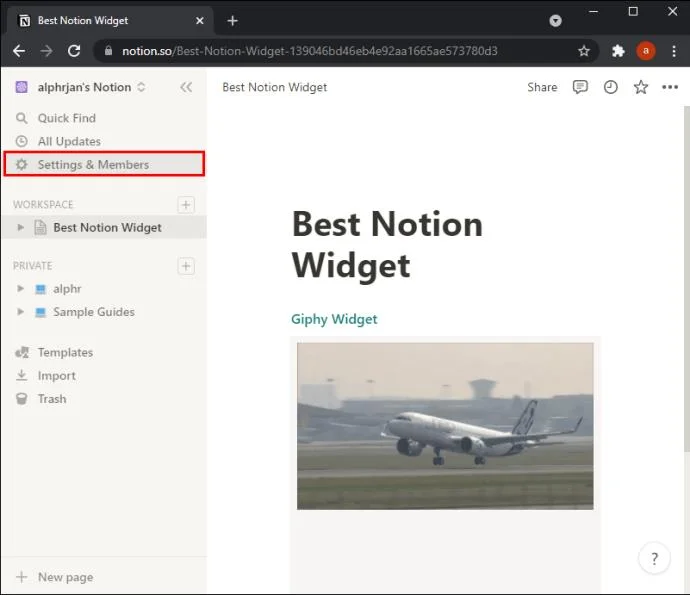This screenshot has height=595, width=690.
Task: Create New page at sidebar bottom
Action: (x=104, y=577)
